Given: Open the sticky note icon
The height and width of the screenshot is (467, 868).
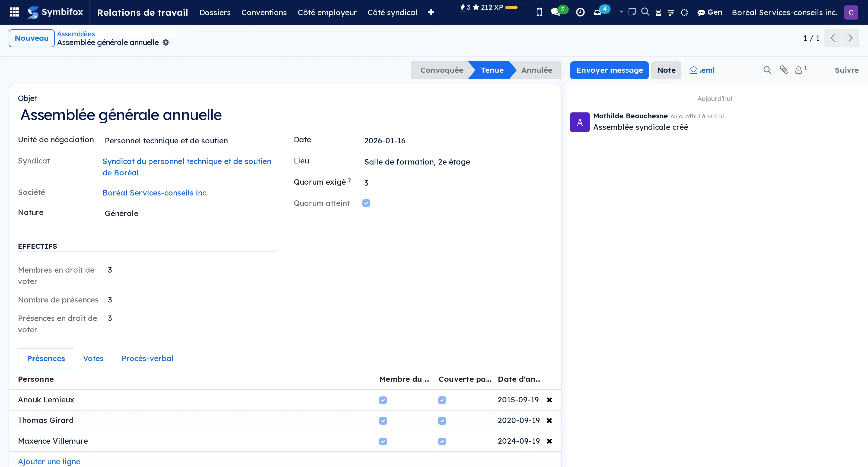Looking at the screenshot, I should 632,12.
